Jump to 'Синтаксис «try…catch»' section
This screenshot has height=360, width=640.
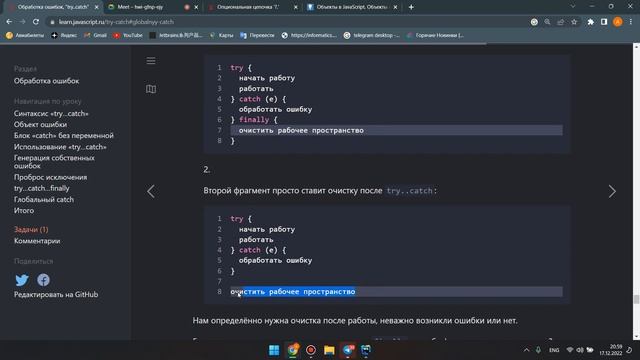click(51, 113)
